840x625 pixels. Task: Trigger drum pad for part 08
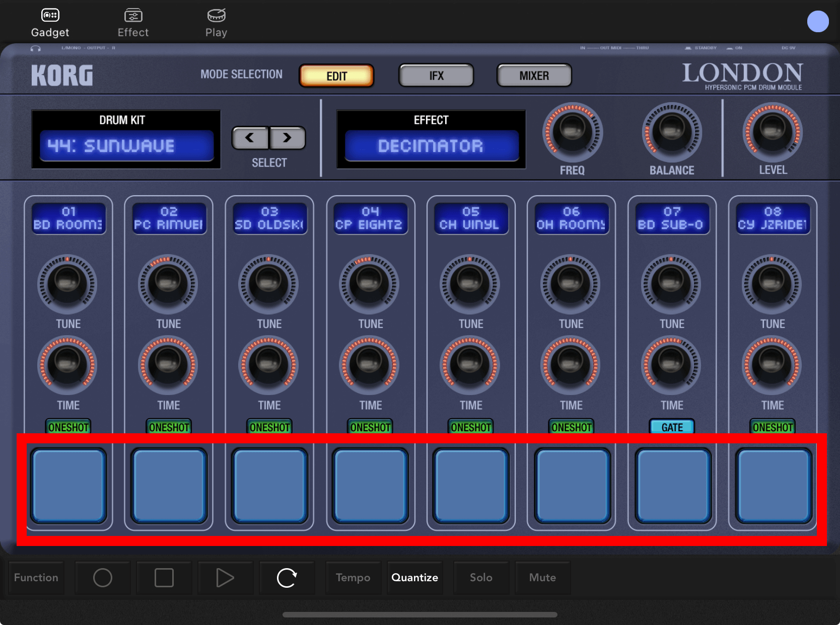pyautogui.click(x=774, y=486)
